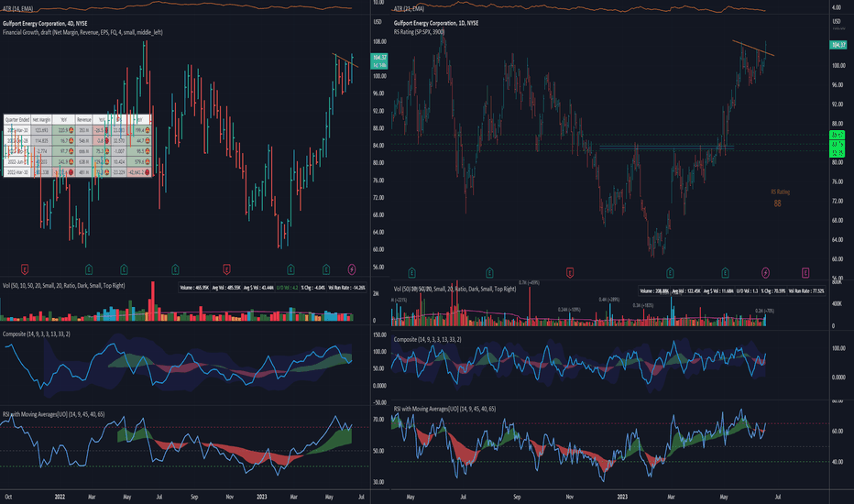Screen dimensions: 854x504
Task: Click the 'Revenue' table header
Action: (x=84, y=119)
